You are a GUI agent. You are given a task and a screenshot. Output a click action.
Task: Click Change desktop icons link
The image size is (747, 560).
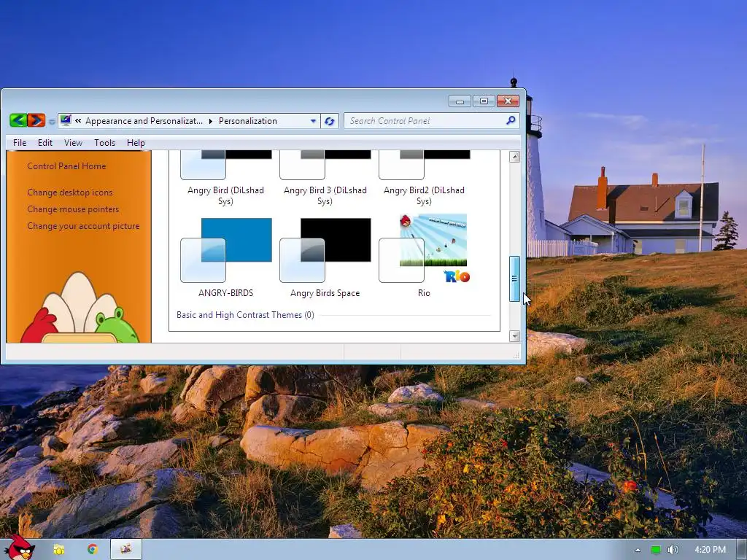tap(70, 192)
